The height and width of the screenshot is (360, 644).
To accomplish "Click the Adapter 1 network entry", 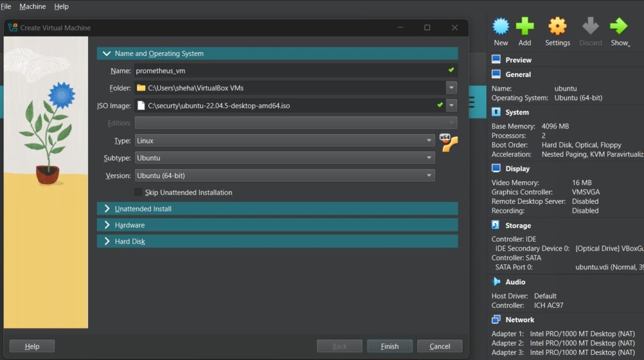I will click(x=563, y=334).
